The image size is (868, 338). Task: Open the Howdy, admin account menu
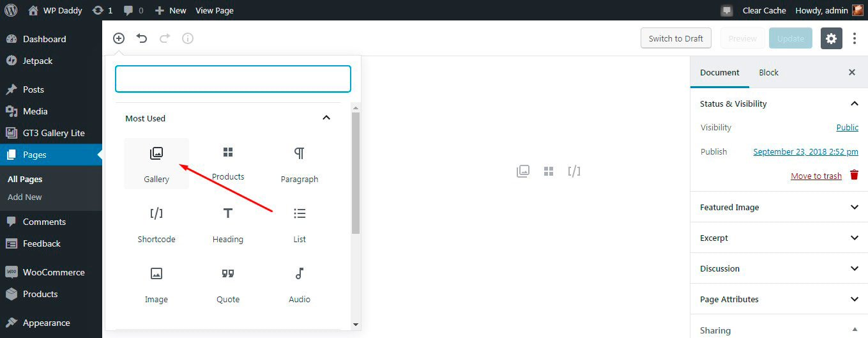click(x=829, y=10)
